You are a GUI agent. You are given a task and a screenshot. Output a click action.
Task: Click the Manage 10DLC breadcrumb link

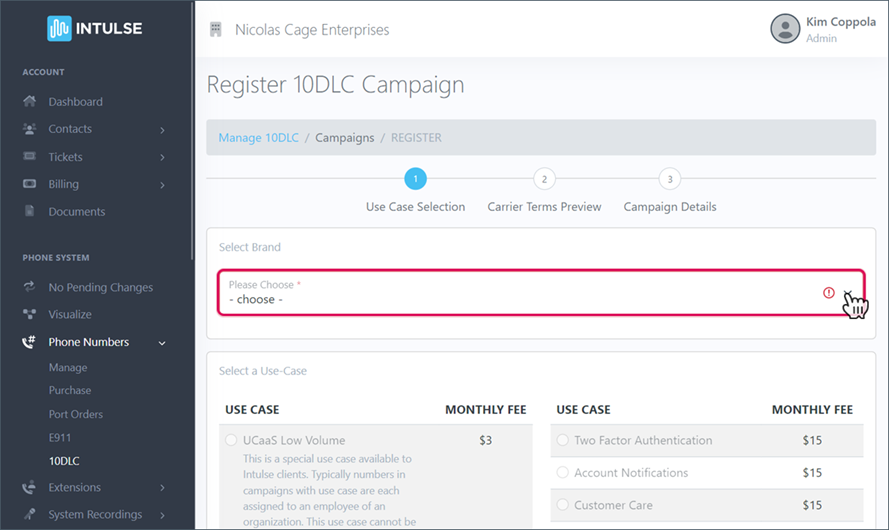[x=258, y=138]
